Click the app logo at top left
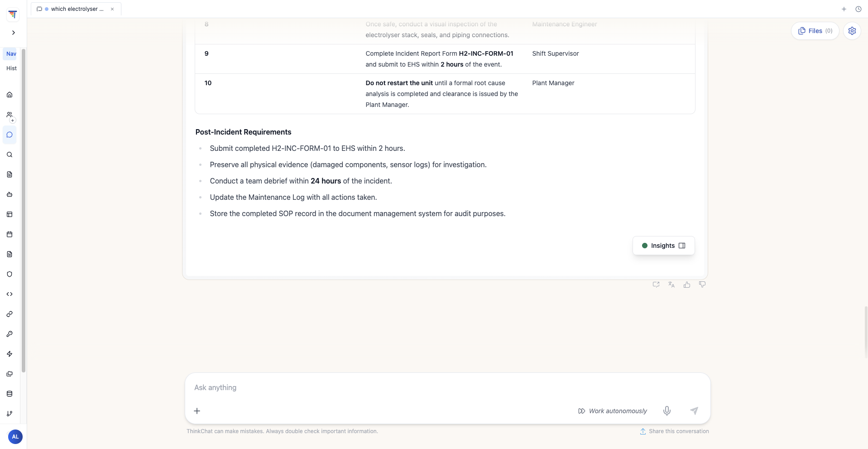The image size is (868, 449). 13,14
